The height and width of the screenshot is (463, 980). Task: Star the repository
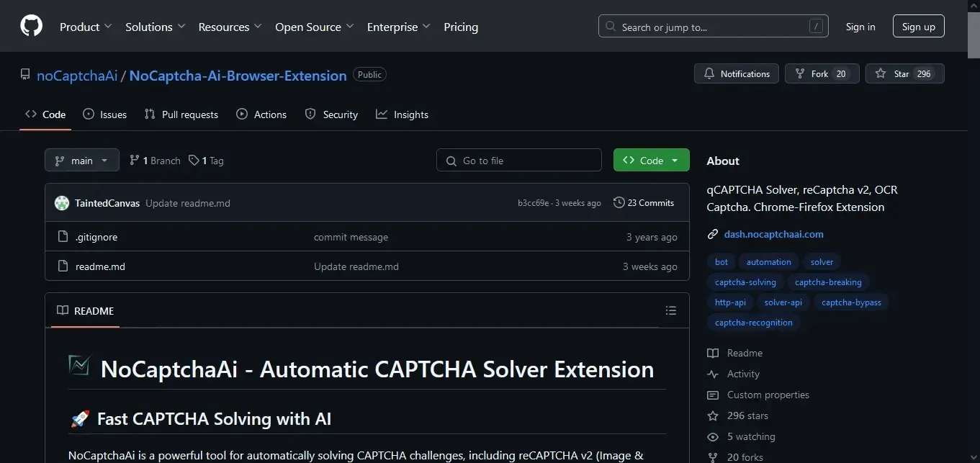894,73
